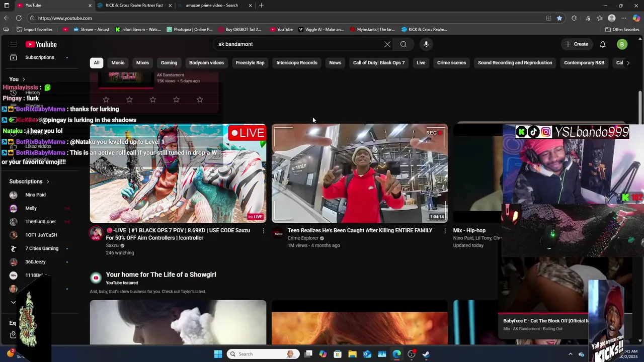This screenshot has width=644, height=362.
Task: Open Saxzu Black Ops 7 live thumbnail
Action: pyautogui.click(x=178, y=173)
